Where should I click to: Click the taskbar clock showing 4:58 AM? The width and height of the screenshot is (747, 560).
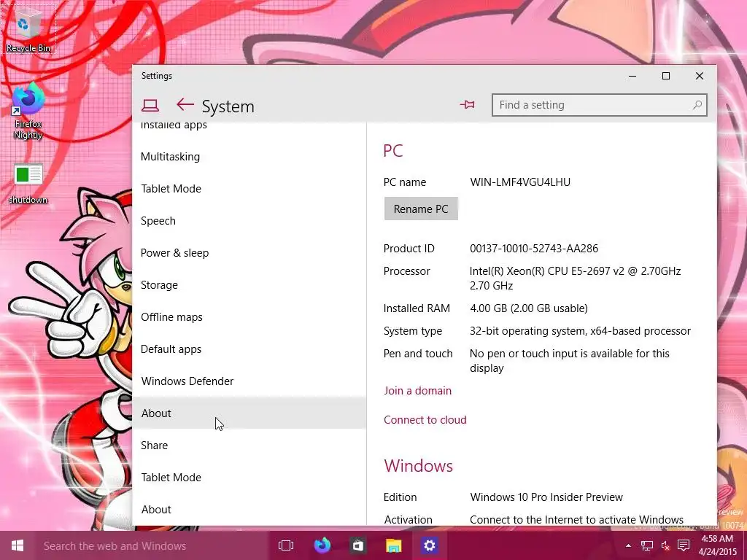pos(718,545)
